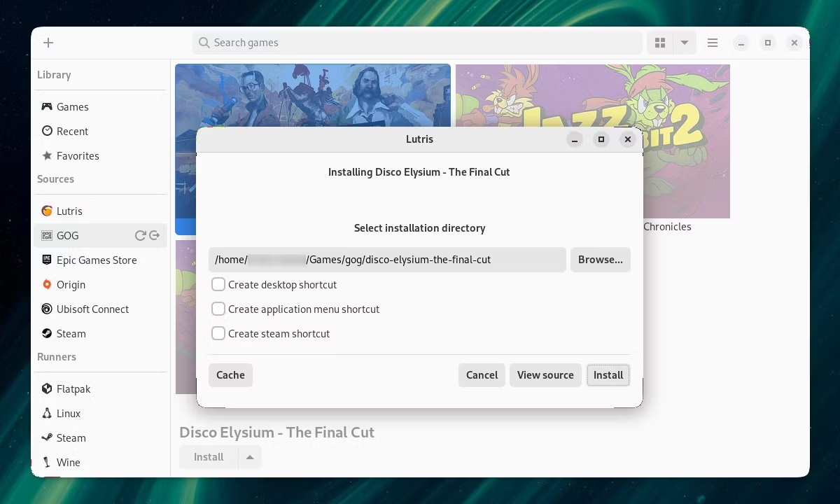Open the hamburger menu icon
The height and width of the screenshot is (504, 840).
[713, 43]
